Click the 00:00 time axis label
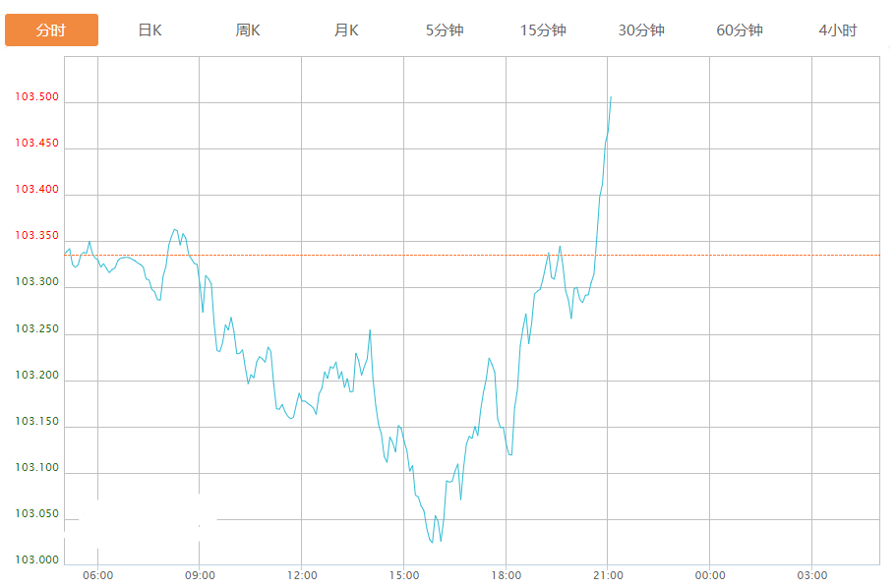This screenshot has width=896, height=588. click(x=710, y=576)
